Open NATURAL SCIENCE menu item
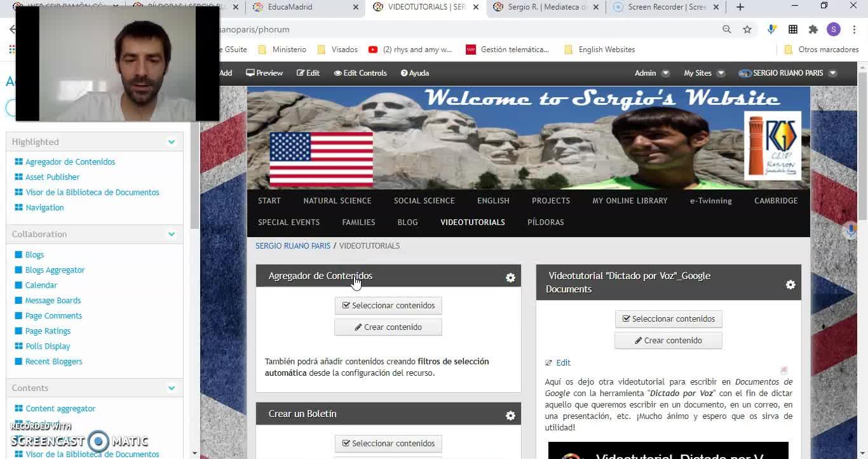Viewport: 868px width, 459px height. click(x=337, y=201)
